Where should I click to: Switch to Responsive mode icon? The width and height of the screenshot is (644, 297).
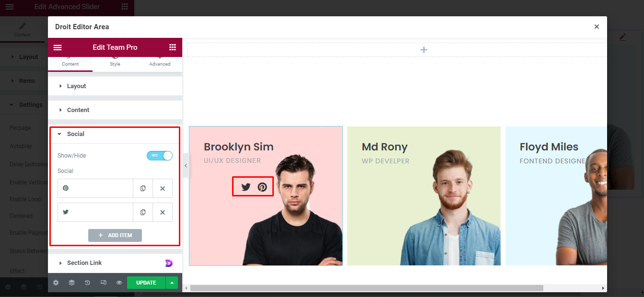[x=103, y=283]
